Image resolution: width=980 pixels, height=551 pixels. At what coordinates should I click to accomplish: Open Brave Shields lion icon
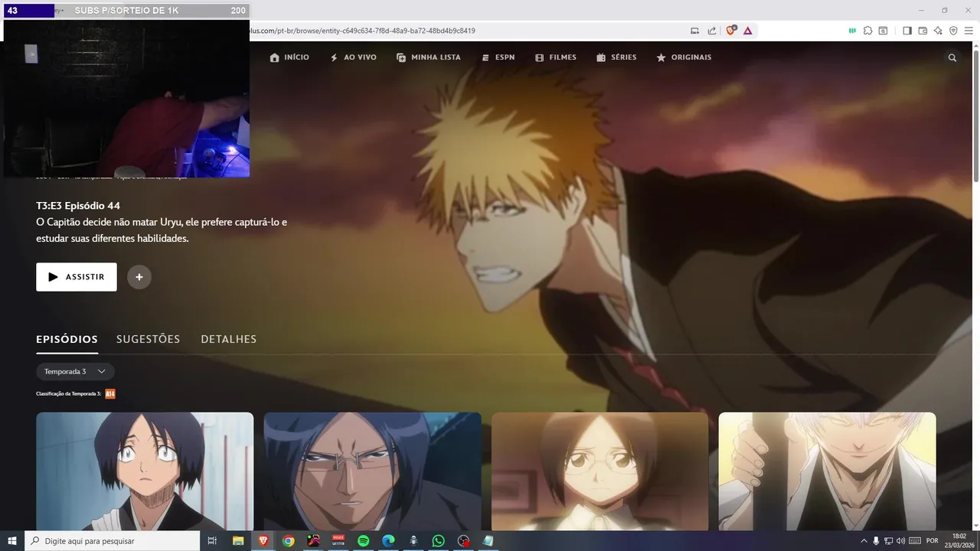click(730, 31)
